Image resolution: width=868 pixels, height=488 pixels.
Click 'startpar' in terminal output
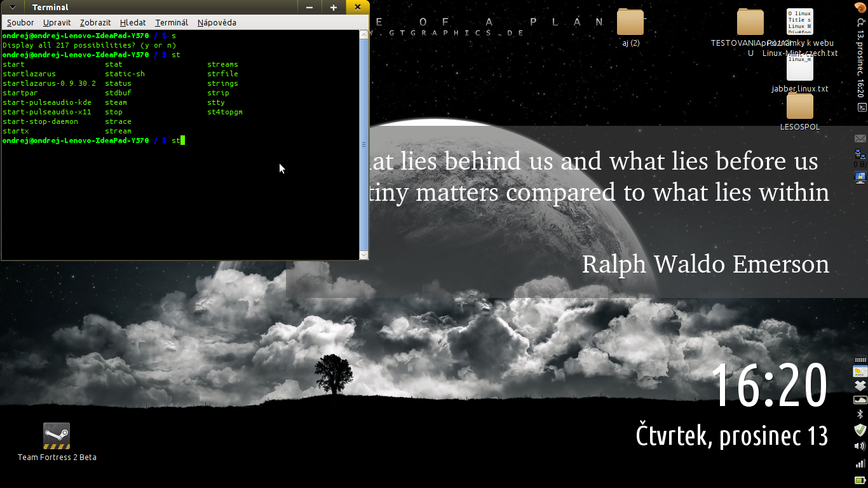point(20,93)
